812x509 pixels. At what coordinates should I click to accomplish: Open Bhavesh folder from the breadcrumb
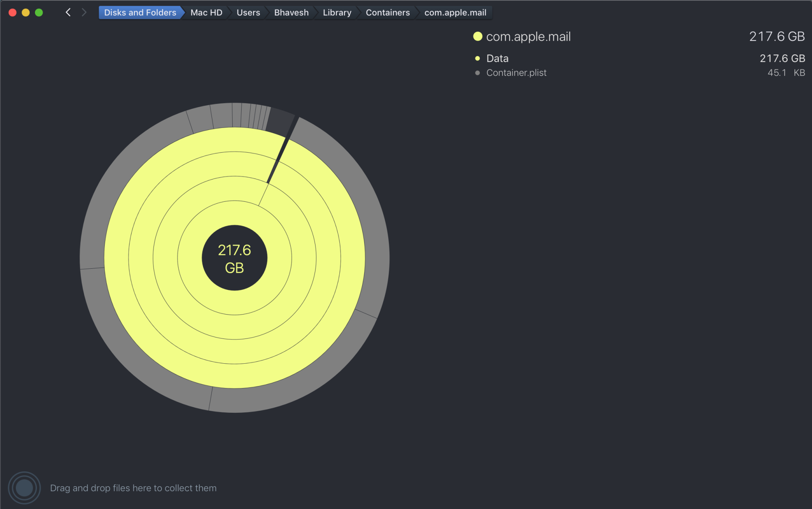pyautogui.click(x=291, y=13)
